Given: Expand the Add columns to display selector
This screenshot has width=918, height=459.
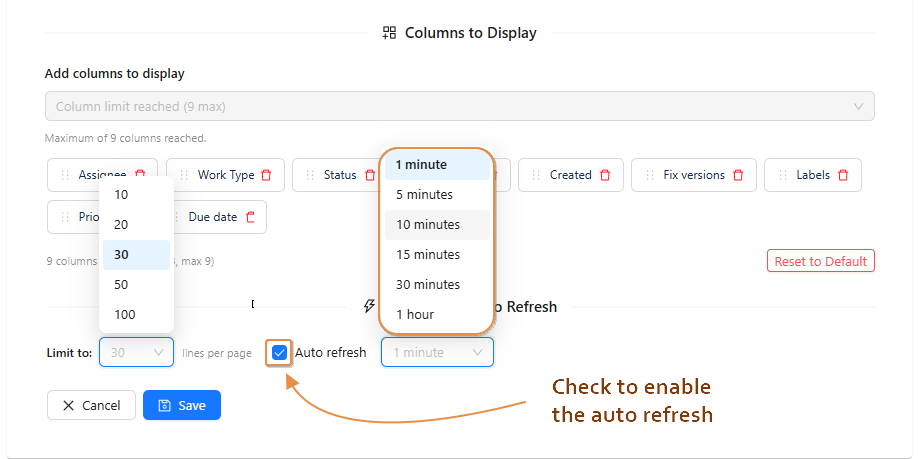Looking at the screenshot, I should pos(459,106).
